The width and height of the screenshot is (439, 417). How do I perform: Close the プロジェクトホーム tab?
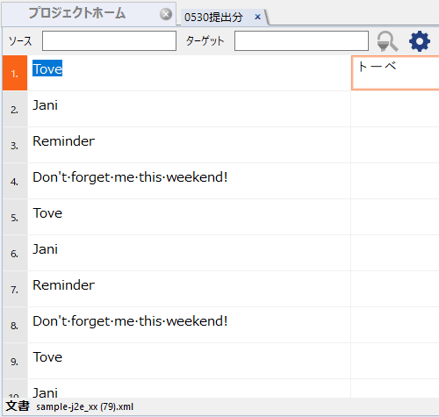[166, 14]
